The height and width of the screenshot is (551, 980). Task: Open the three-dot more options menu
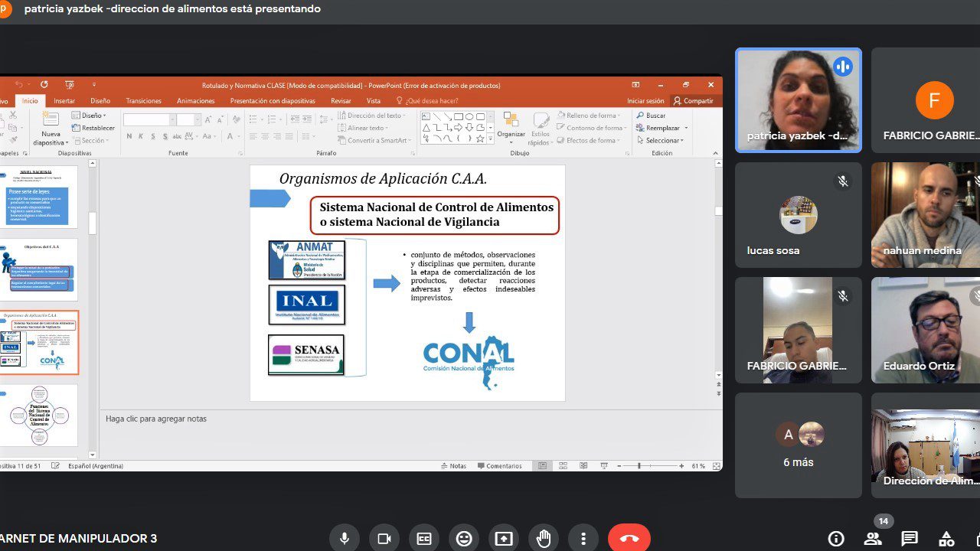(583, 538)
